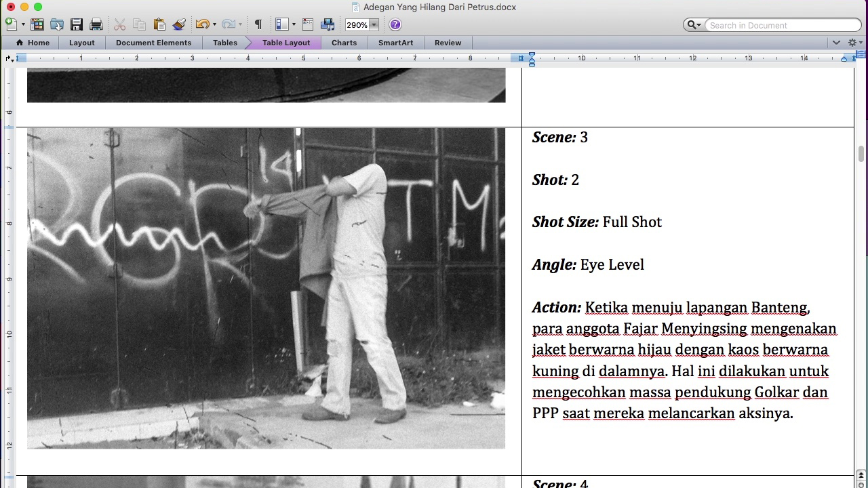
Task: Toggle show paragraph marks (¶)
Action: (258, 24)
